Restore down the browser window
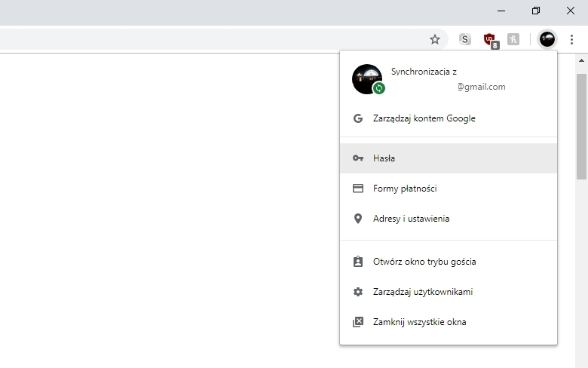Screen dimensions: 588x368 (536, 11)
